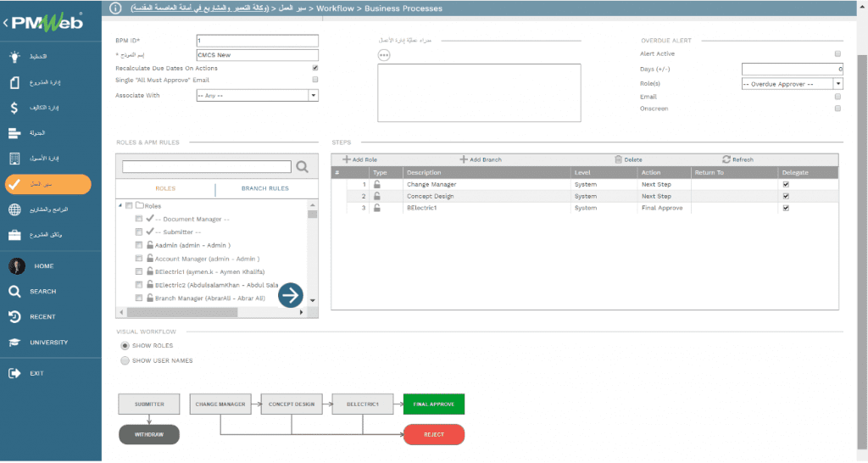Click the Refresh icon in Steps toolbar
Screen dimensions: 868x463
726,159
